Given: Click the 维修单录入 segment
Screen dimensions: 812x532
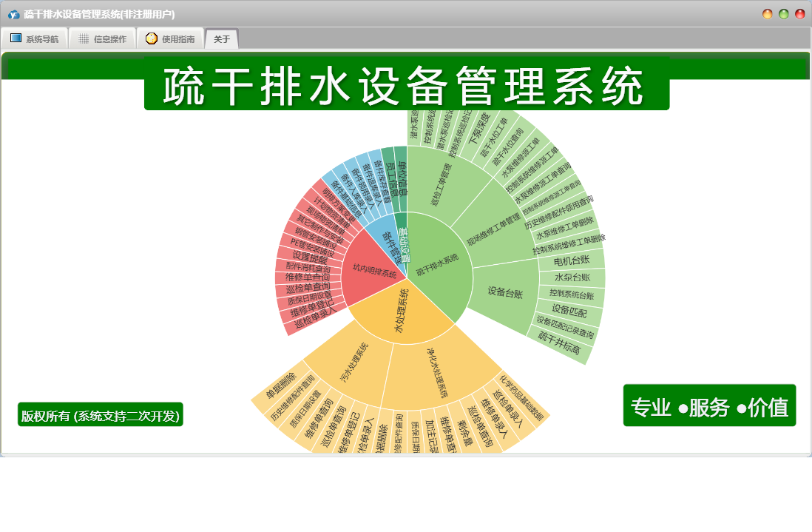Looking at the screenshot, I should point(494,417).
